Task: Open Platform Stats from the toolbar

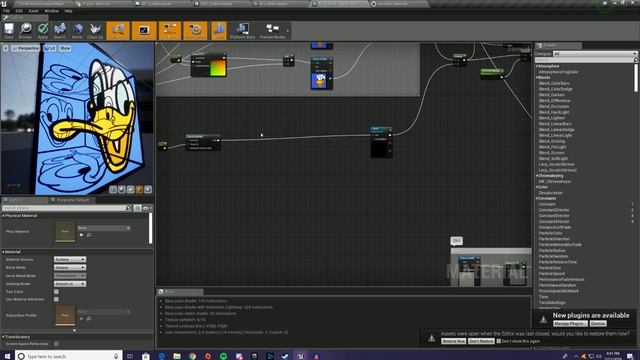Action: coord(242,31)
